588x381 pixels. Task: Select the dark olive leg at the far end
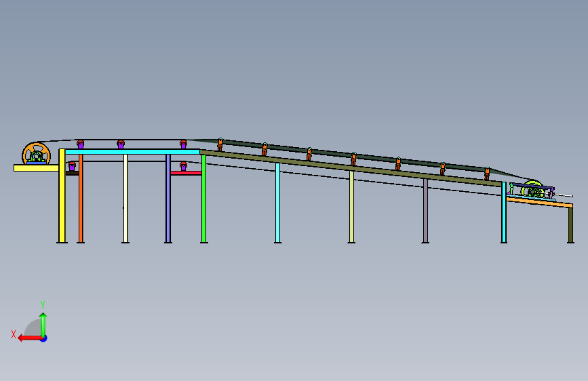click(571, 225)
